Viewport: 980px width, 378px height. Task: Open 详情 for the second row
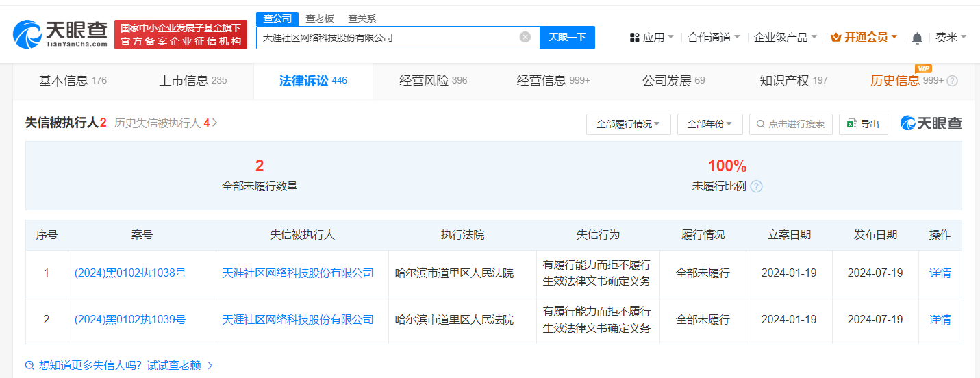click(940, 320)
